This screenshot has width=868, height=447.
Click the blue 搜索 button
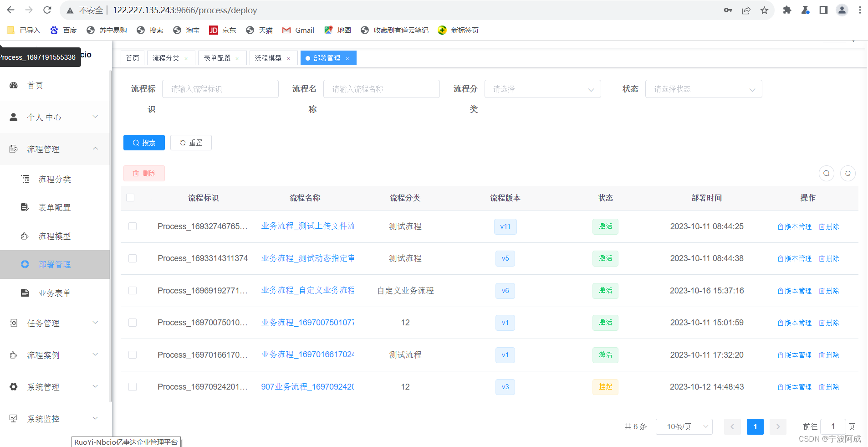coord(144,143)
